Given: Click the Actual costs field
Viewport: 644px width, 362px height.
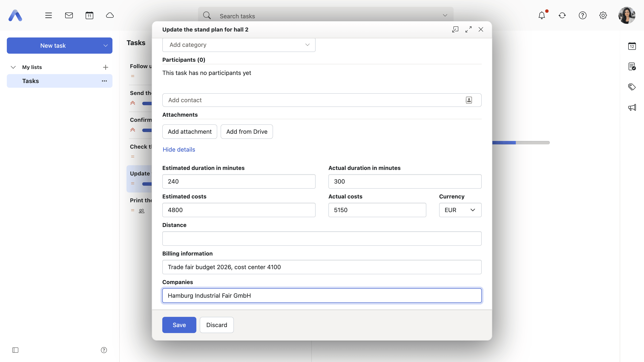Looking at the screenshot, I should [x=377, y=210].
